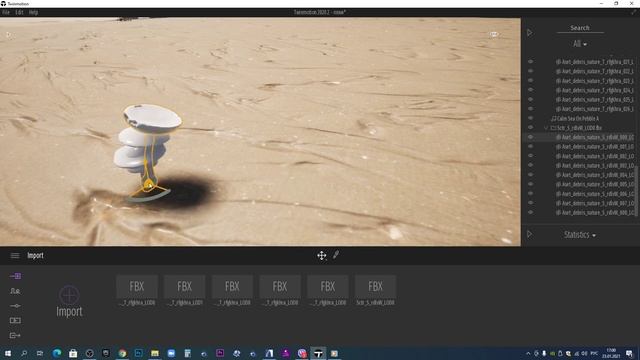Screen dimensions: 640x360
Task: Hide object rdlvW_002 with eye toggle
Action: coord(530,156)
